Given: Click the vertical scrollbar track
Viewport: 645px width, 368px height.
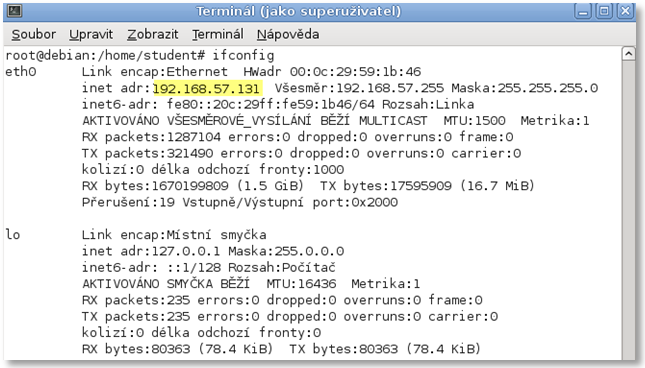Looking at the screenshot, I should coord(629,210).
